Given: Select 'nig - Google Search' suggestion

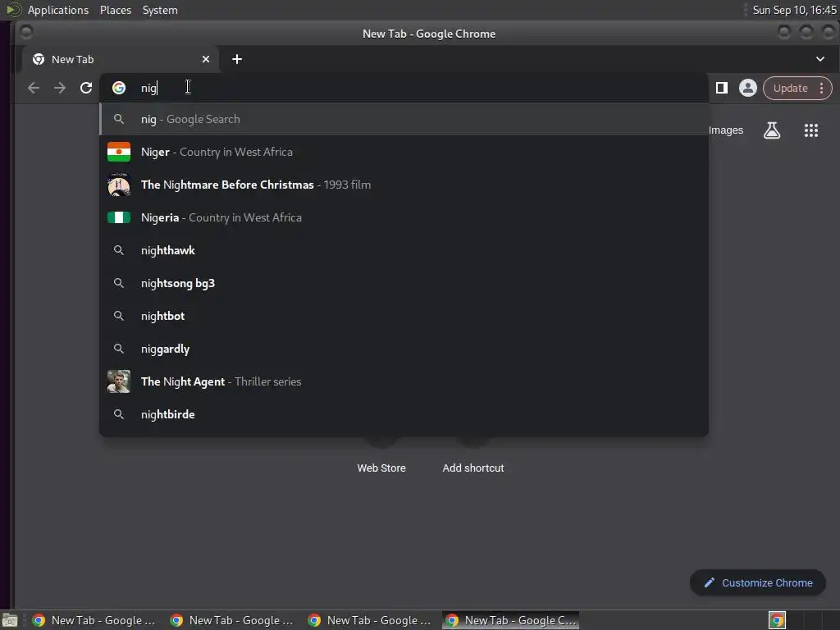Looking at the screenshot, I should coord(404,119).
